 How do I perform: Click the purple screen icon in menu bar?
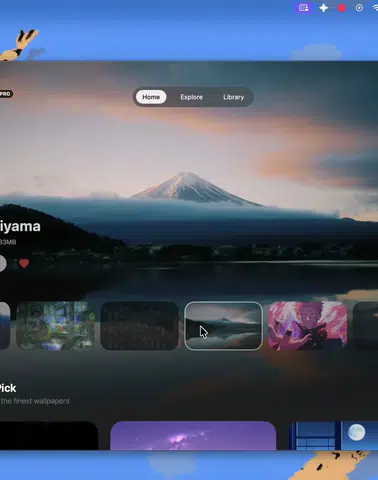click(303, 8)
